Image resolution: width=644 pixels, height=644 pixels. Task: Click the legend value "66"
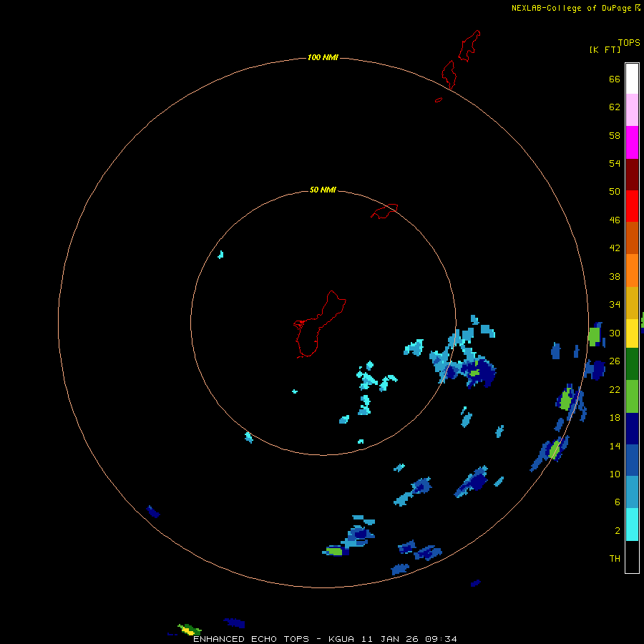(x=615, y=79)
